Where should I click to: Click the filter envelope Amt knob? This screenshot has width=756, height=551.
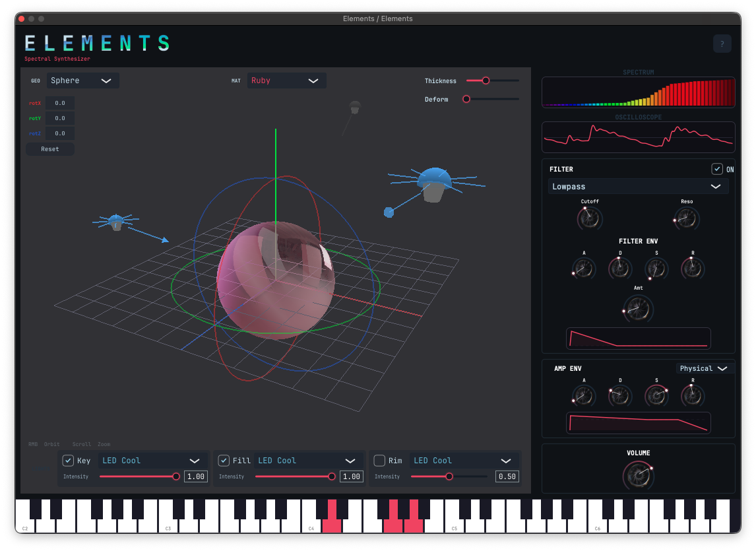(x=638, y=308)
